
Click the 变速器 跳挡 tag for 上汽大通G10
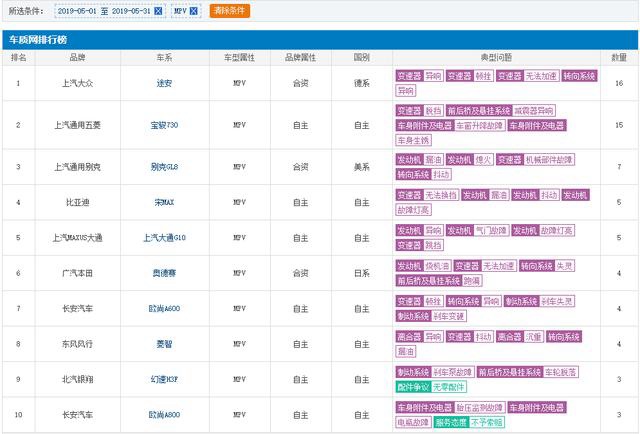click(419, 245)
